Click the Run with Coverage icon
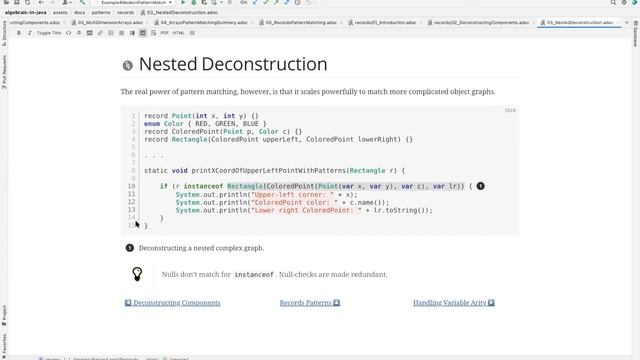The image size is (640, 360). coord(204,2)
